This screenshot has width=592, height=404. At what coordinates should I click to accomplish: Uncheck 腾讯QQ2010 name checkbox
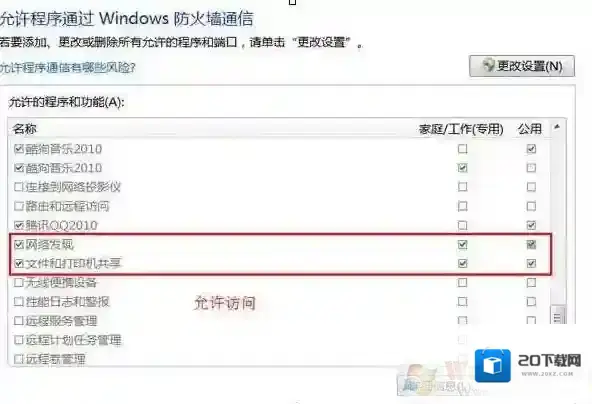pos(18,225)
